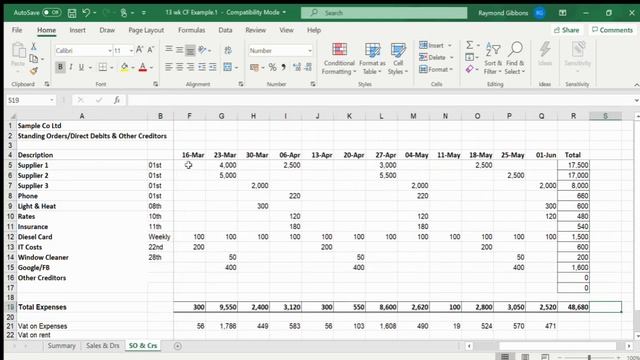Toggle the AutoSave switch
This screenshot has height=360, width=640.
point(51,13)
